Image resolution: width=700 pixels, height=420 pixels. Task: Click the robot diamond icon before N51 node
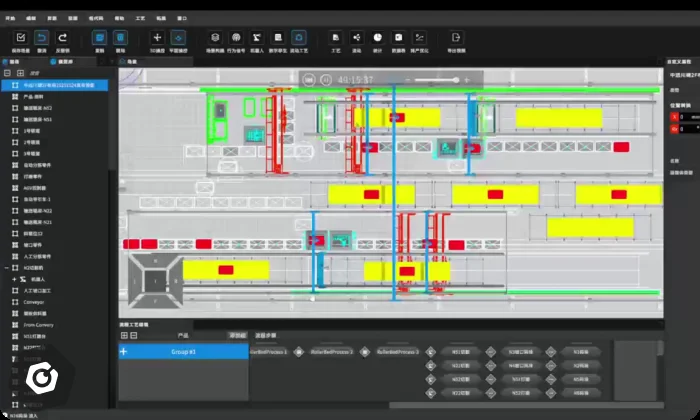click(x=431, y=352)
